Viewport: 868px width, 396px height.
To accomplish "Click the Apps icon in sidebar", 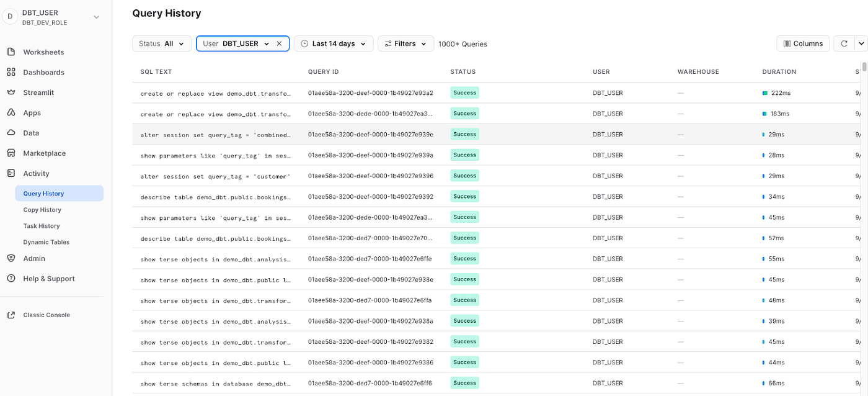I will 11,113.
